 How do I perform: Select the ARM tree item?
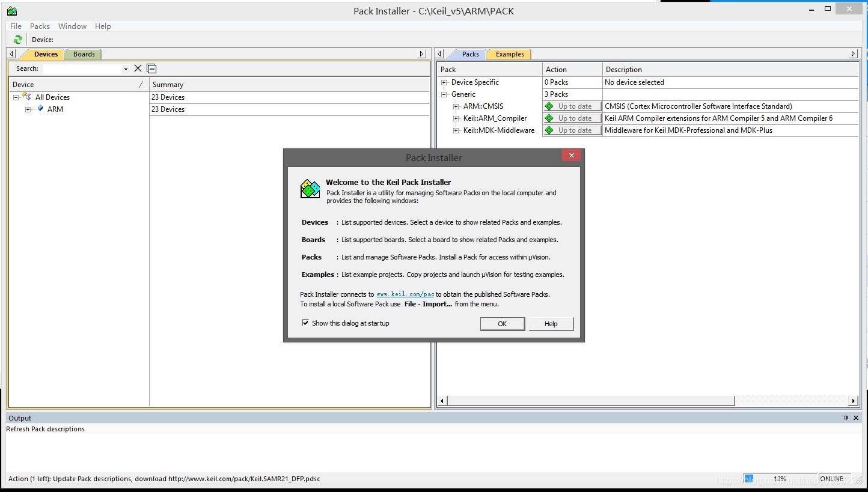point(55,109)
